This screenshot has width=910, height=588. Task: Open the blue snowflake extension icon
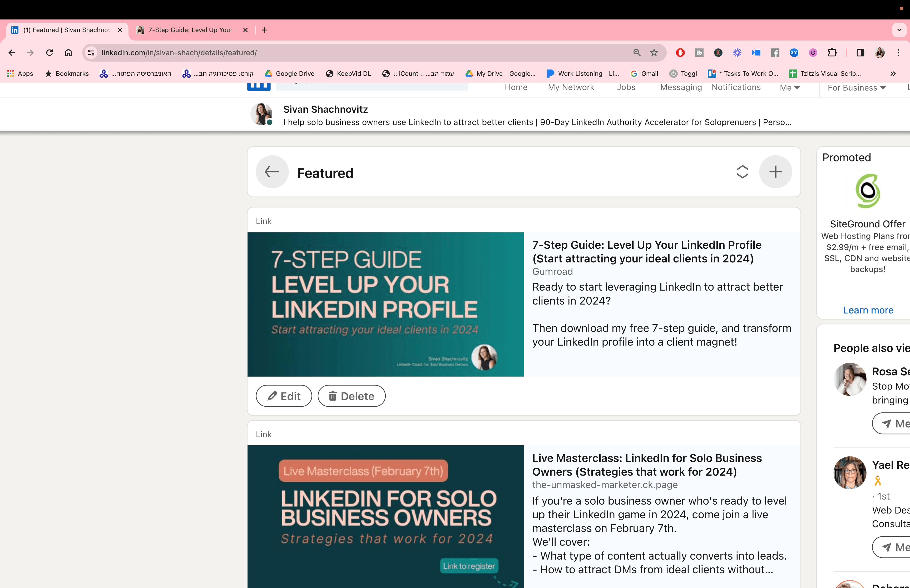[x=737, y=53]
